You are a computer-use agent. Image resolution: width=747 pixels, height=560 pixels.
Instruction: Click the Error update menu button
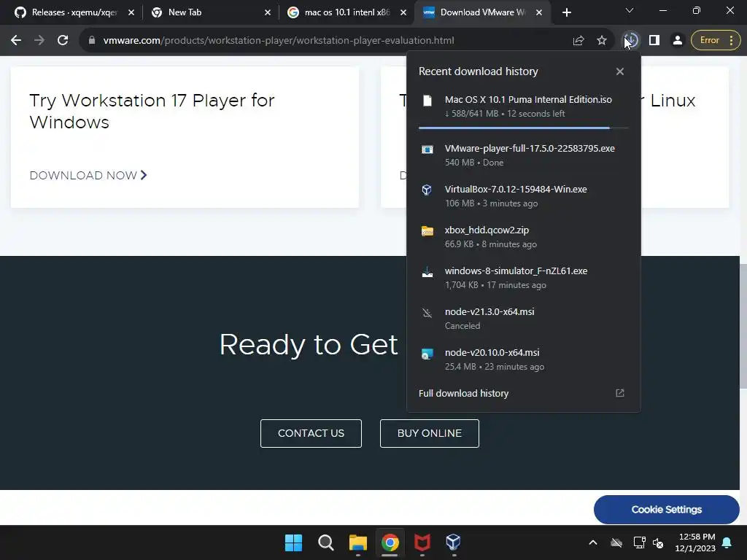point(716,41)
